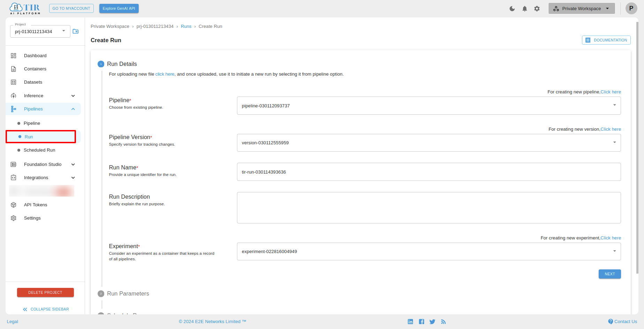
Task: Click the API Tokens cube icon
Action: click(x=14, y=205)
